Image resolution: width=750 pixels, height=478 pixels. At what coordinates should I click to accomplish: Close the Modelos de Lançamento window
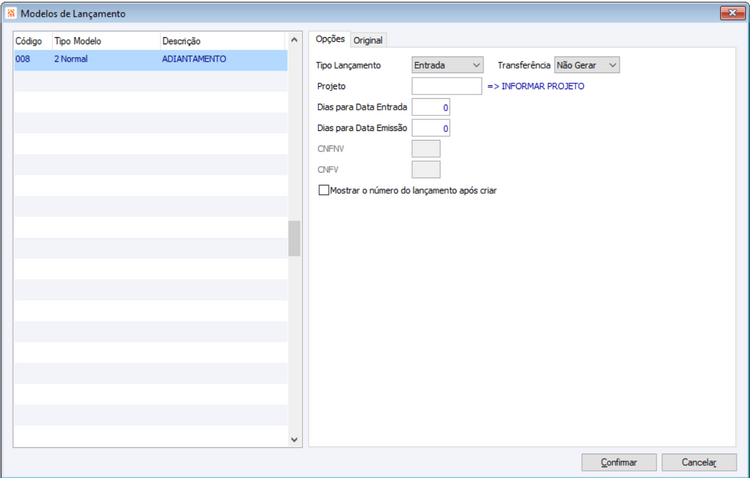click(x=732, y=13)
